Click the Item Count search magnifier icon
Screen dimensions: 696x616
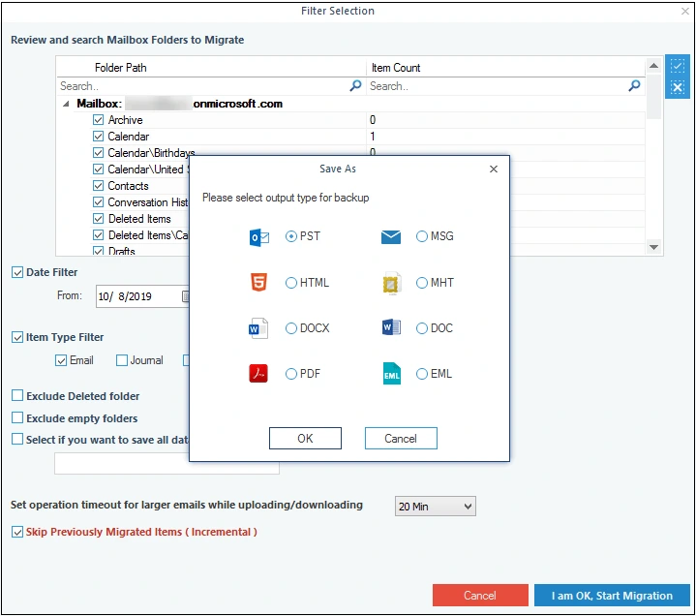coord(634,85)
